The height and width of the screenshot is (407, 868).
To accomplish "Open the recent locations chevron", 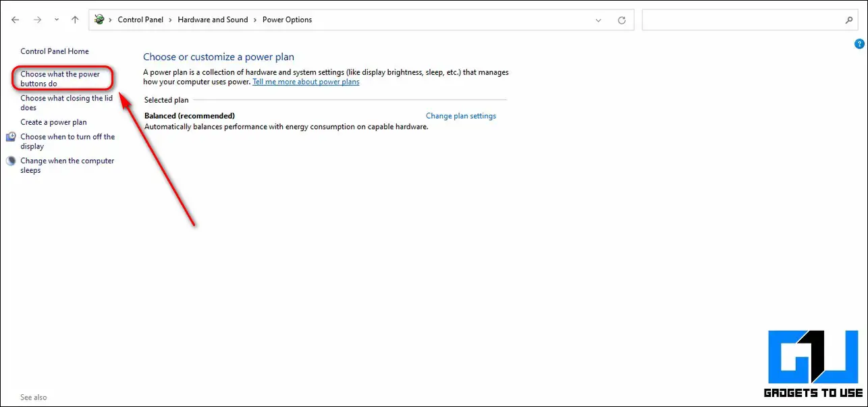I will 56,20.
